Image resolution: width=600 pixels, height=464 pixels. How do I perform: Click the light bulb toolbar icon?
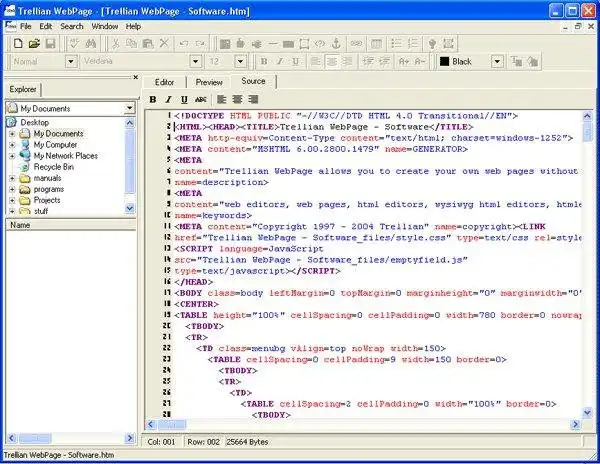[432, 43]
